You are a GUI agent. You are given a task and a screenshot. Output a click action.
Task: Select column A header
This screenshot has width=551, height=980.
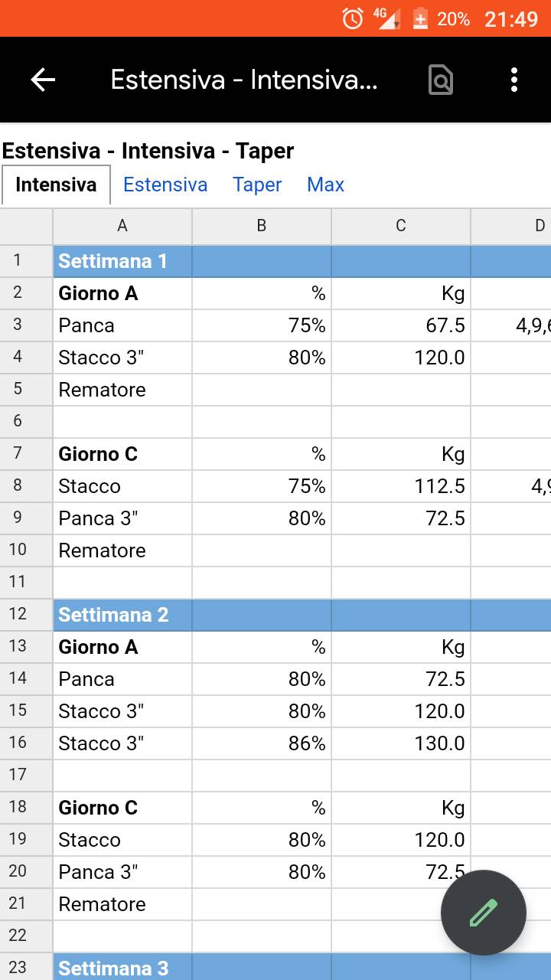click(122, 226)
